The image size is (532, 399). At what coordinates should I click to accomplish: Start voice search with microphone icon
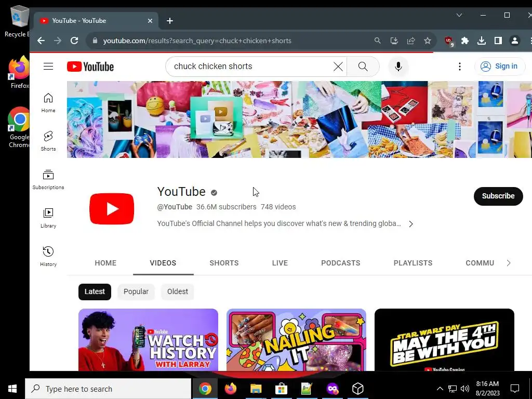point(398,66)
